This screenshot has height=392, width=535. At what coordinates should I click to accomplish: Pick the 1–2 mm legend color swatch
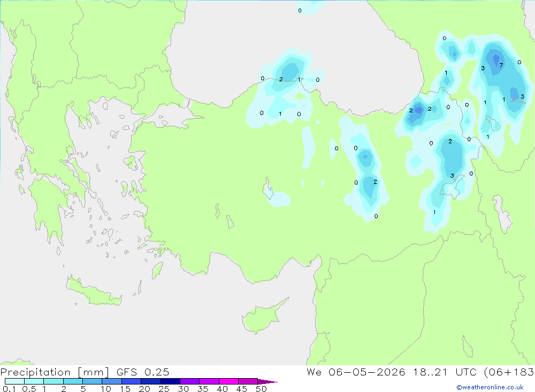click(x=53, y=381)
